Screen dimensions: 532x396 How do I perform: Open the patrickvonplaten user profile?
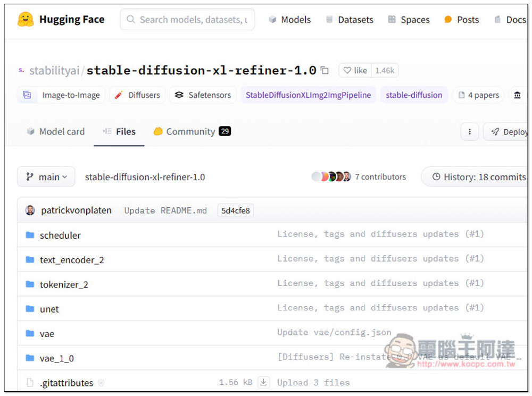click(x=76, y=210)
